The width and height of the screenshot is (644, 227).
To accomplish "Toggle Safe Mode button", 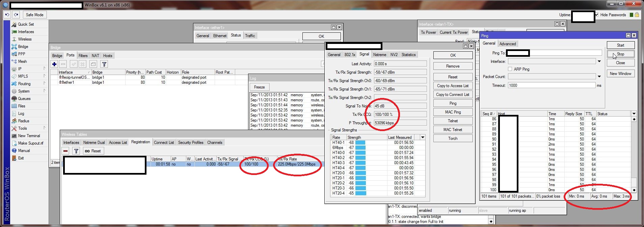I will pyautogui.click(x=35, y=15).
